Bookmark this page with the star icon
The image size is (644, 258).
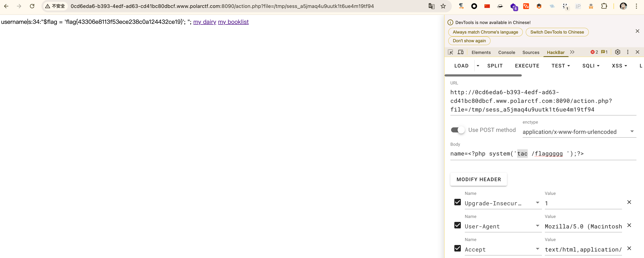pyautogui.click(x=443, y=6)
